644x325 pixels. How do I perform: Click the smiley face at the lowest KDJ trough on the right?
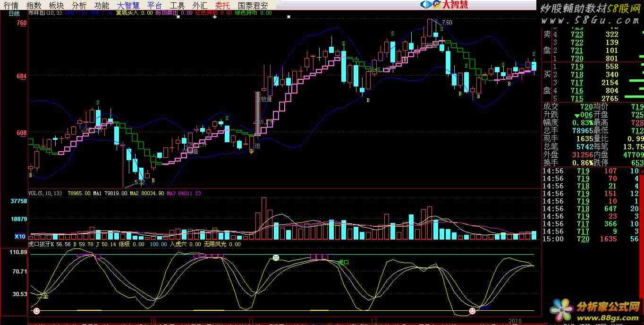coord(472,311)
